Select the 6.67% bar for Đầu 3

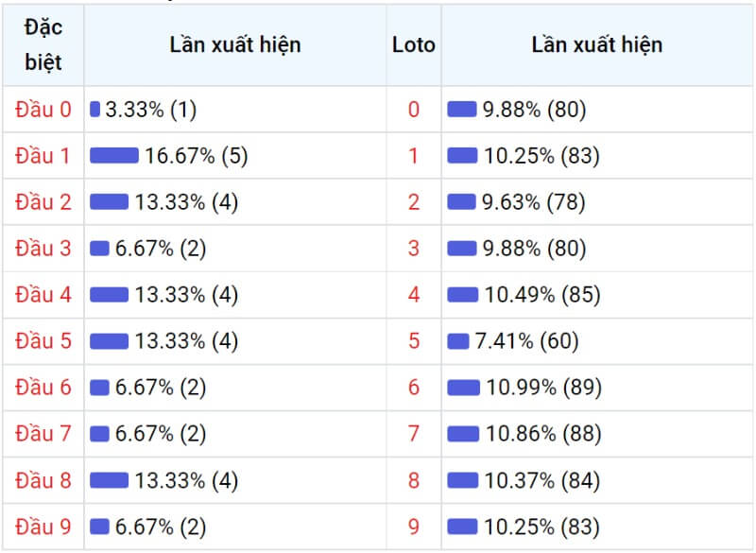pyautogui.click(x=99, y=249)
